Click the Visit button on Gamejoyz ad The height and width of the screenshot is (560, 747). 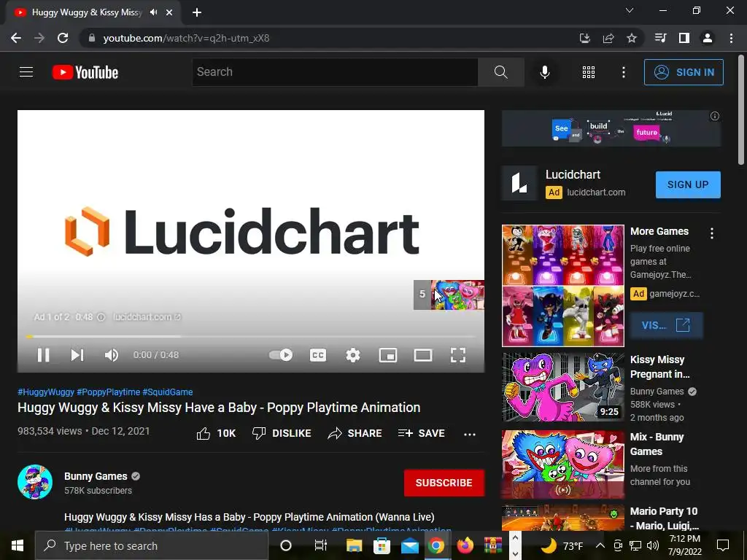[666, 326]
